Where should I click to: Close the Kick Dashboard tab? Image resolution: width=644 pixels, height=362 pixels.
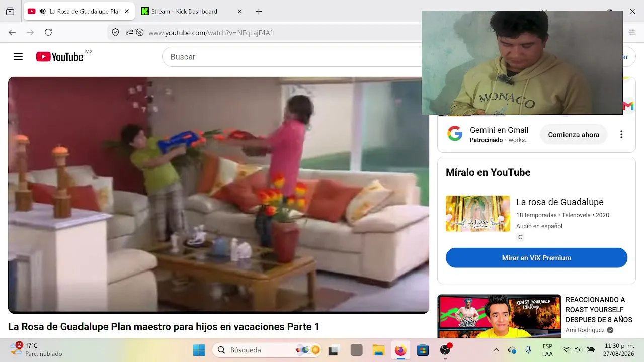click(x=239, y=11)
